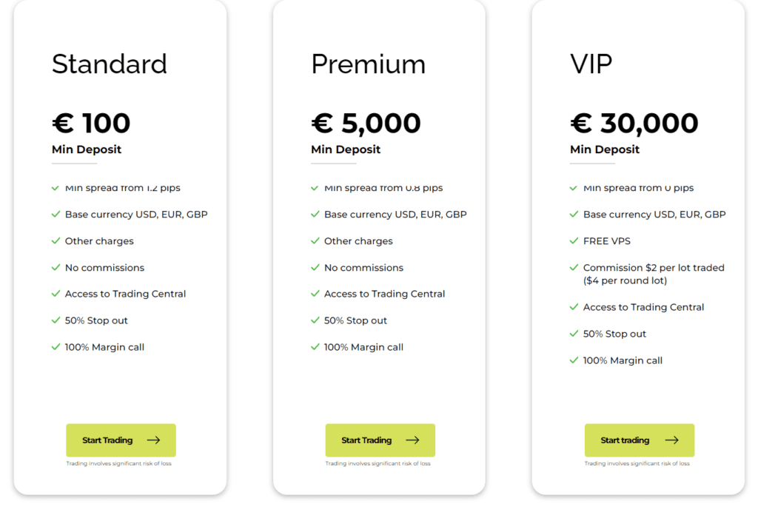
Task: Click the checkmark beside Standard's No commissions
Action: tap(56, 267)
